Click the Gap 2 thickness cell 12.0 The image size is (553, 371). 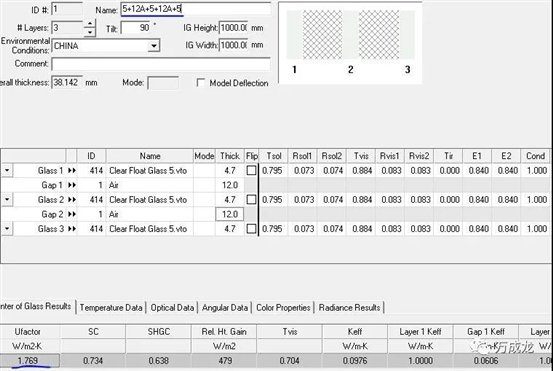coord(230,214)
